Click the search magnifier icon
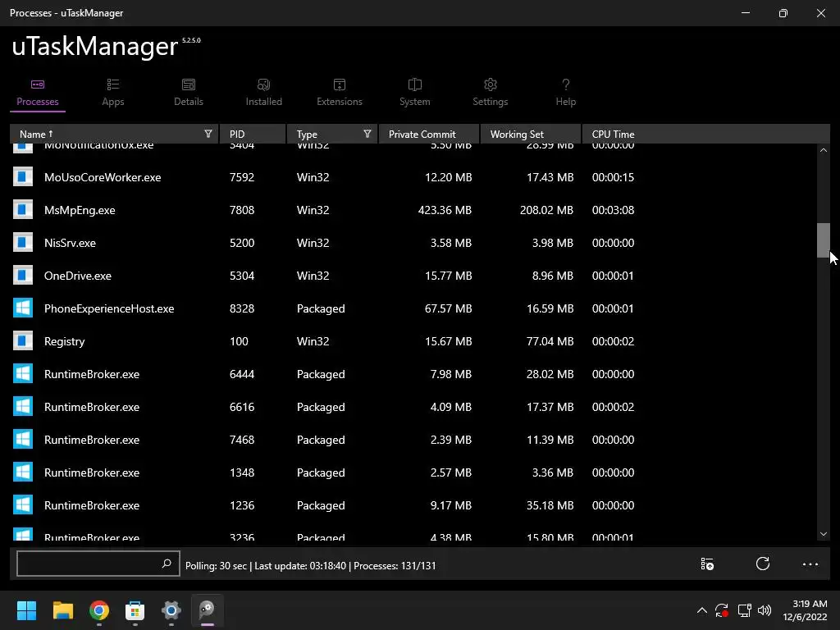 [167, 564]
